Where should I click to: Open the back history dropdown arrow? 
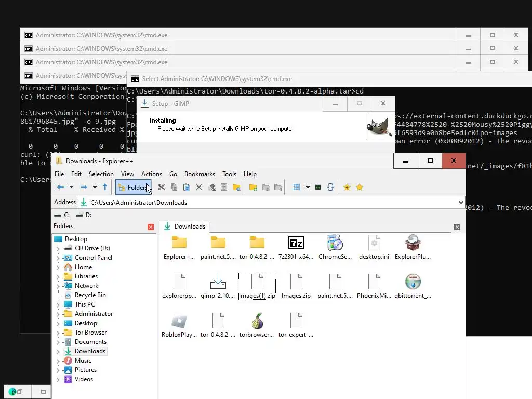(x=71, y=187)
